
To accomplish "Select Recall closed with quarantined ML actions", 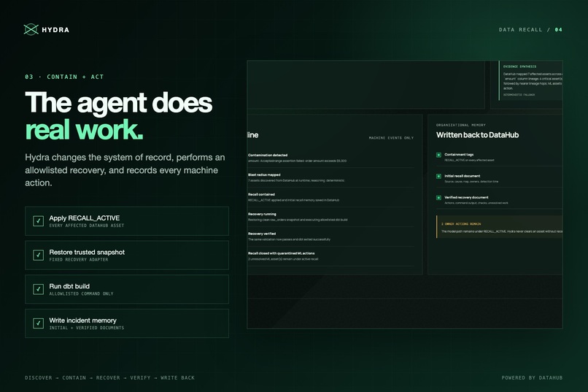I will [330, 256].
